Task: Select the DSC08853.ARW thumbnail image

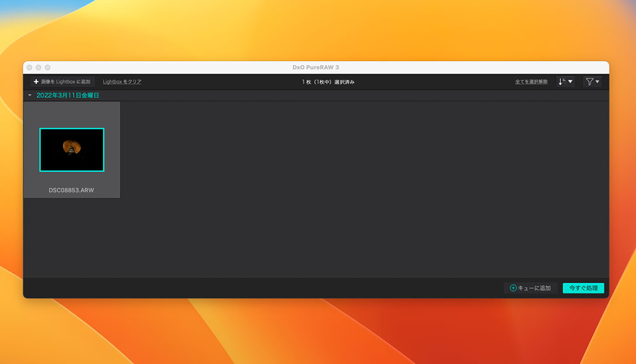Action: click(x=72, y=149)
